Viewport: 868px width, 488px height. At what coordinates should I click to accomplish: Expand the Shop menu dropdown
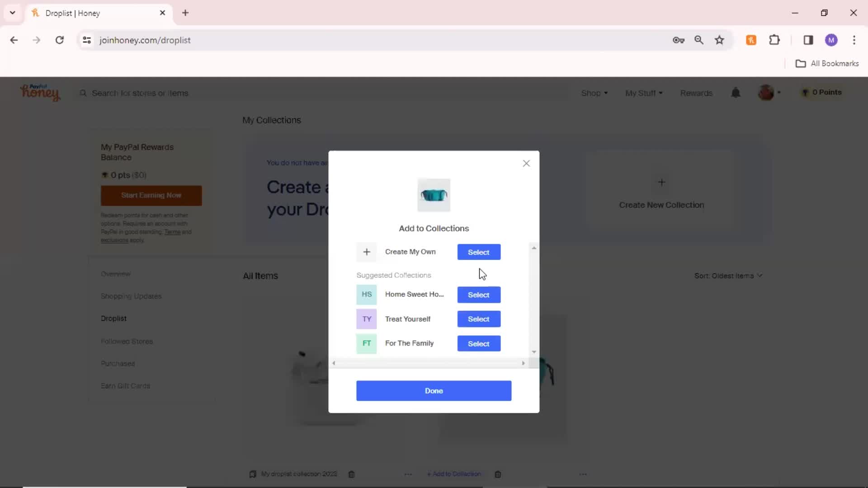(594, 92)
